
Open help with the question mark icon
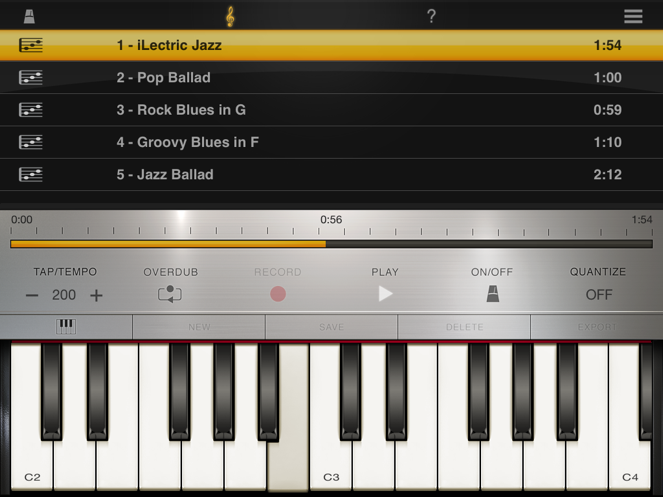431,16
